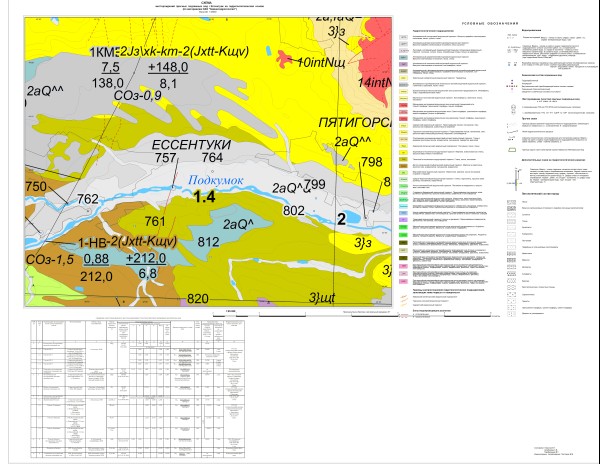This screenshot has height=464, width=600.
Task: Click the ЕССЕНТУКИ city label
Action: click(x=191, y=145)
